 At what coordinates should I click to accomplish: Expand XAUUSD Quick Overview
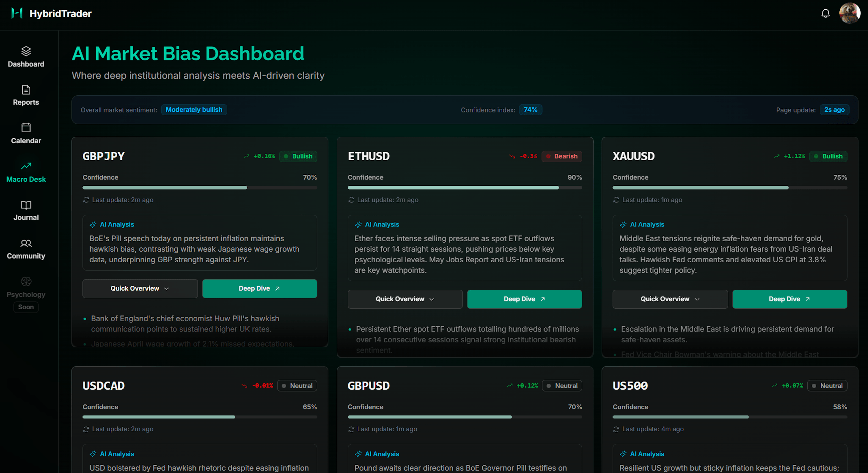click(x=670, y=299)
